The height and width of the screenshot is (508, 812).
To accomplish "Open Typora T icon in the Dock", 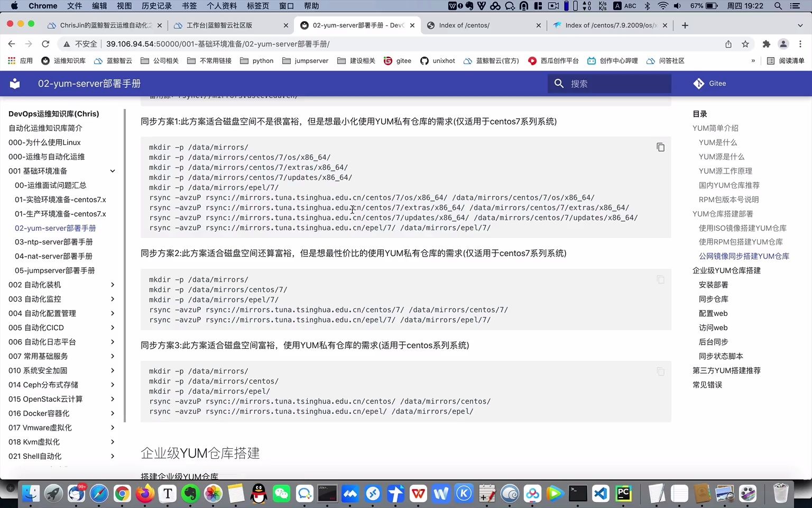I will tap(168, 494).
